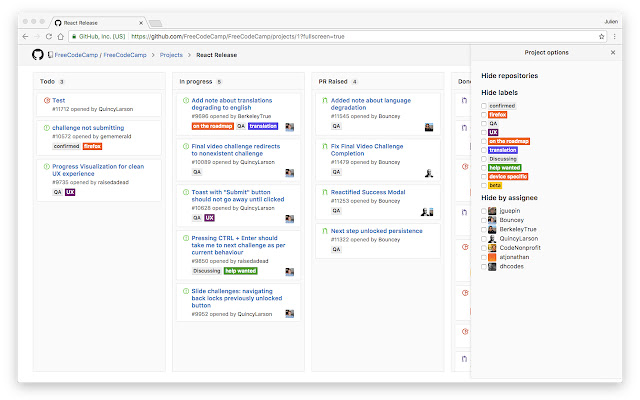Hide cards assigned to Bouncey
The height and width of the screenshot is (400, 640).
(484, 220)
